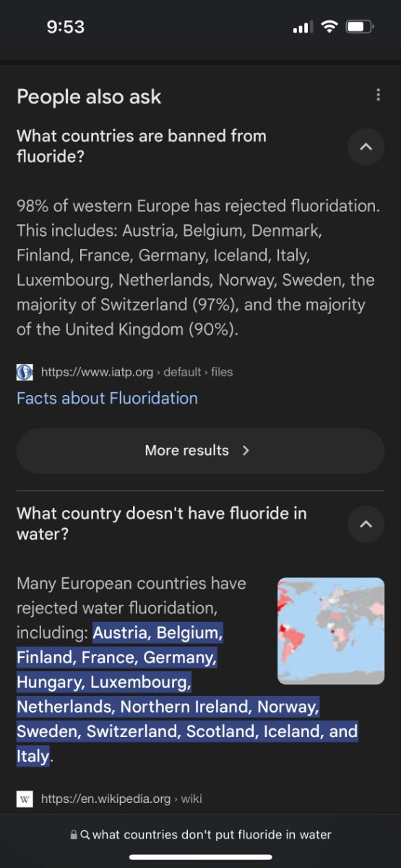Tap the 'People also ask' heading
401x868 pixels.
click(x=89, y=97)
